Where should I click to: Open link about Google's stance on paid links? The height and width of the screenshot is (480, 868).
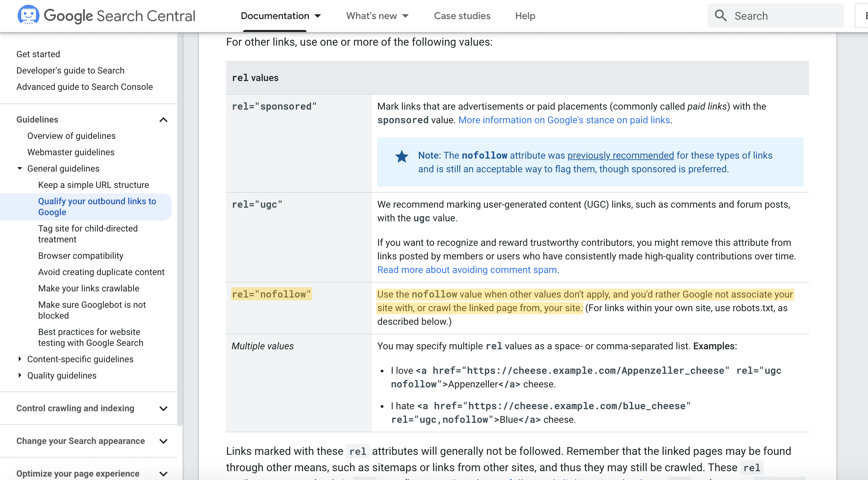click(x=564, y=120)
